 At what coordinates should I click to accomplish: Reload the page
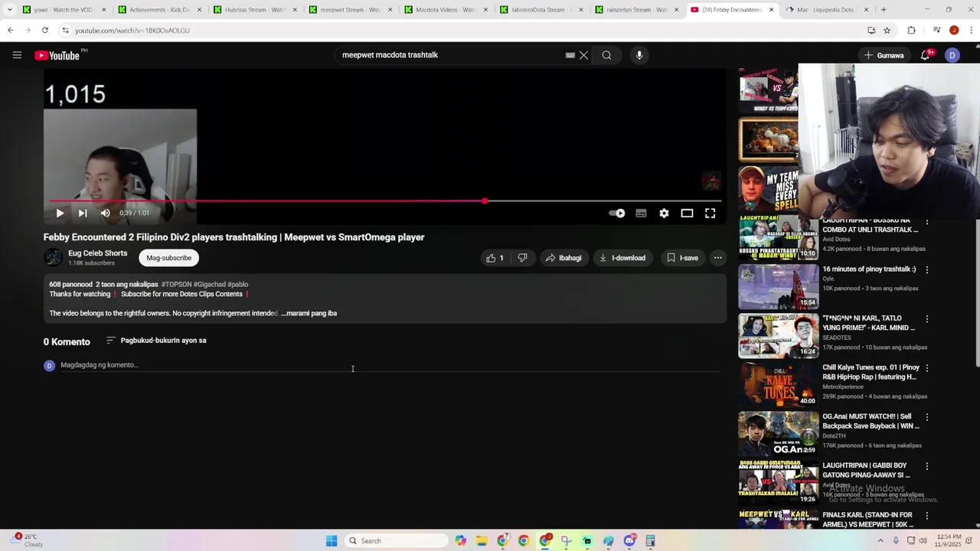[x=45, y=31]
